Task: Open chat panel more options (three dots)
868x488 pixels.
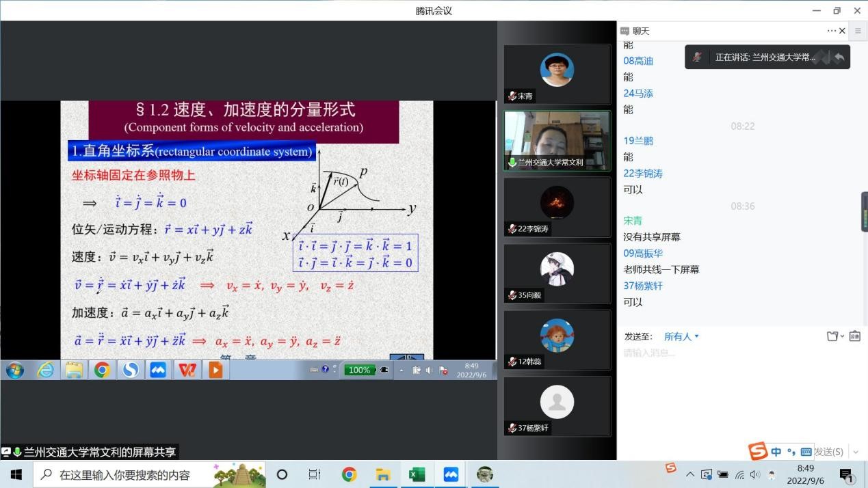Action: 831,31
